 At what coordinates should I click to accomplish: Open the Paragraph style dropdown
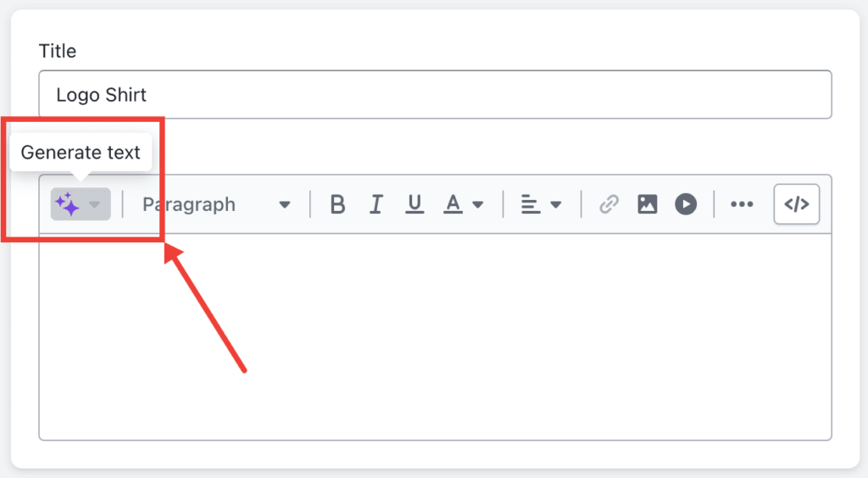pyautogui.click(x=216, y=205)
